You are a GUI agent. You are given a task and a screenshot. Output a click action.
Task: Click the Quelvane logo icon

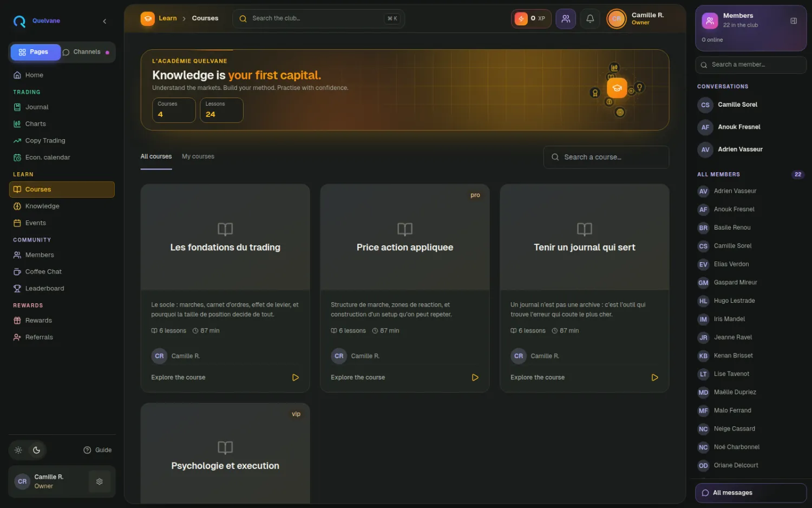click(x=19, y=21)
